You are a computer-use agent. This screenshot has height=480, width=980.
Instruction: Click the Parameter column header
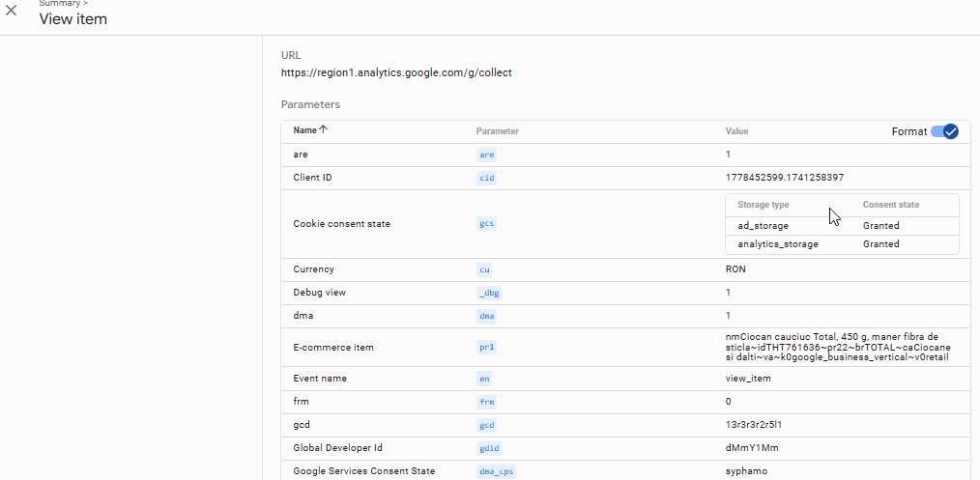[498, 131]
